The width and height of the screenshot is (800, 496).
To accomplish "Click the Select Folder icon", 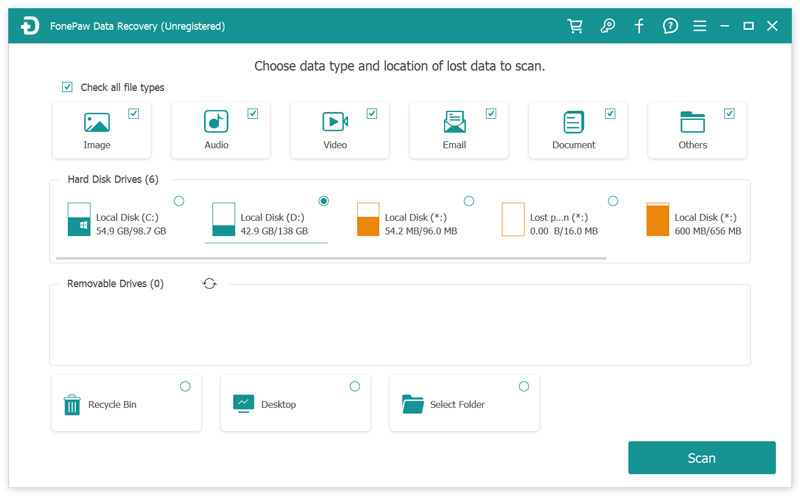I will [x=413, y=404].
